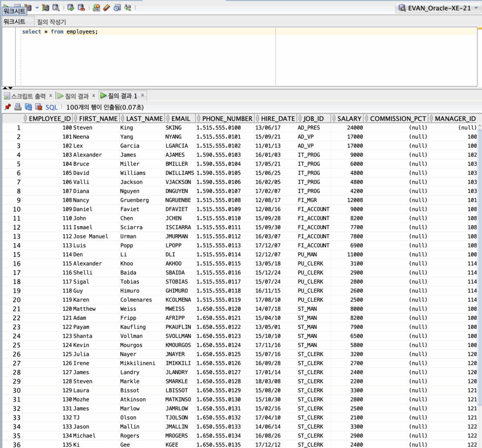Commit changes with the Commit icon
This screenshot has height=448, width=482.
71,8
